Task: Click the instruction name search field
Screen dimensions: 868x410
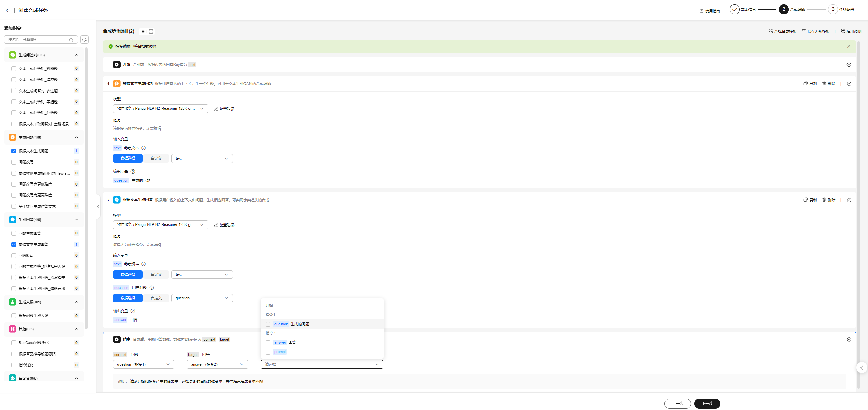Action: pyautogui.click(x=38, y=40)
